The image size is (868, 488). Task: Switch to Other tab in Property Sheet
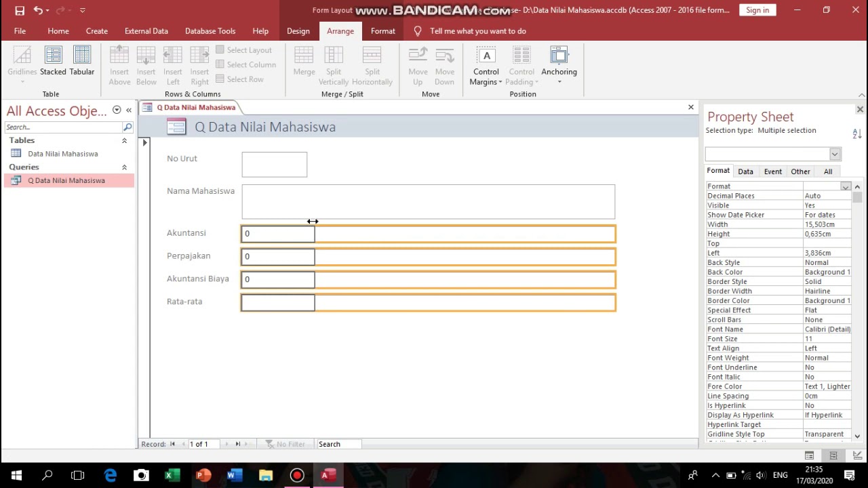tap(800, 171)
